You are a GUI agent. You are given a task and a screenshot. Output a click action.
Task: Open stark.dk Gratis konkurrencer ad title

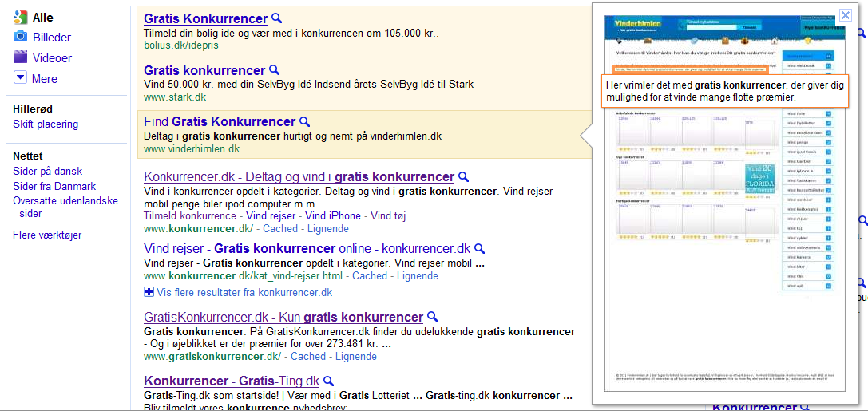[x=204, y=70]
